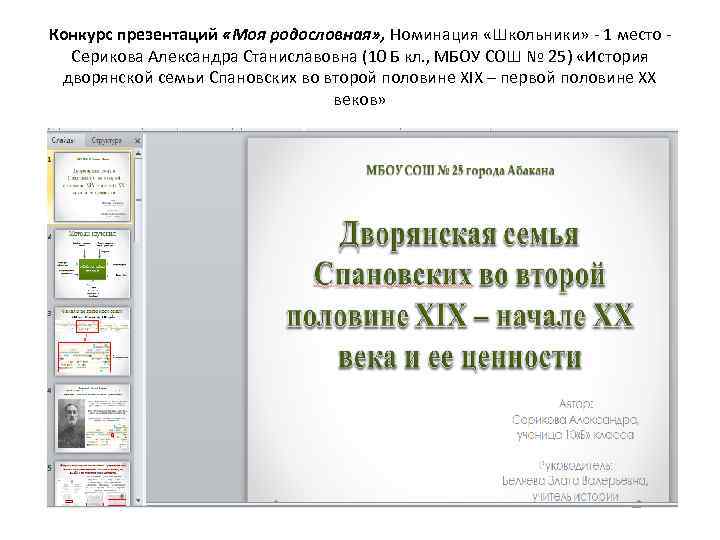Click the author text 'Серикова Александра'

[575, 420]
